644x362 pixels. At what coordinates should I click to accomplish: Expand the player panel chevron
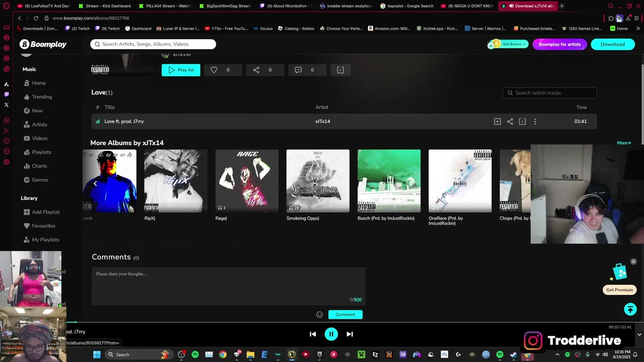(639, 334)
